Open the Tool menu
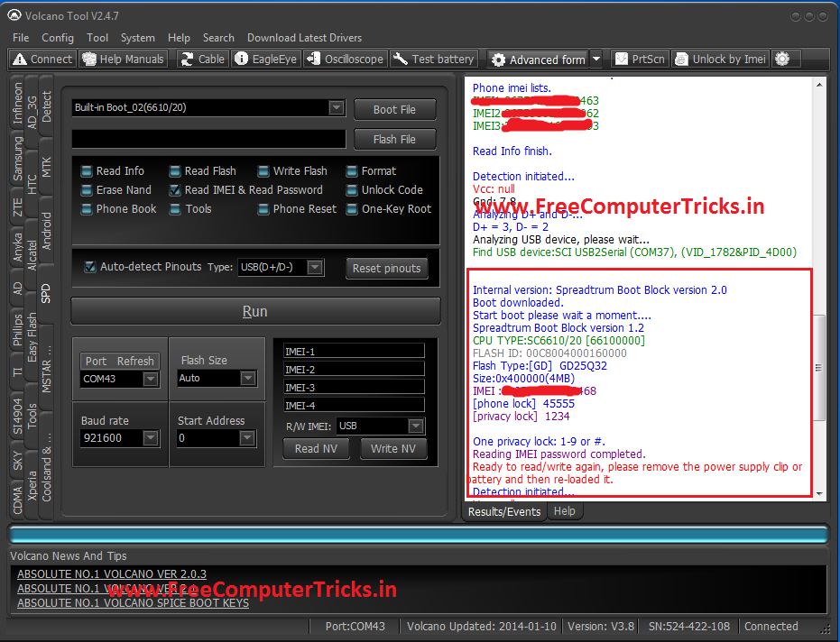Screen dimensions: 840x642 click(x=97, y=38)
